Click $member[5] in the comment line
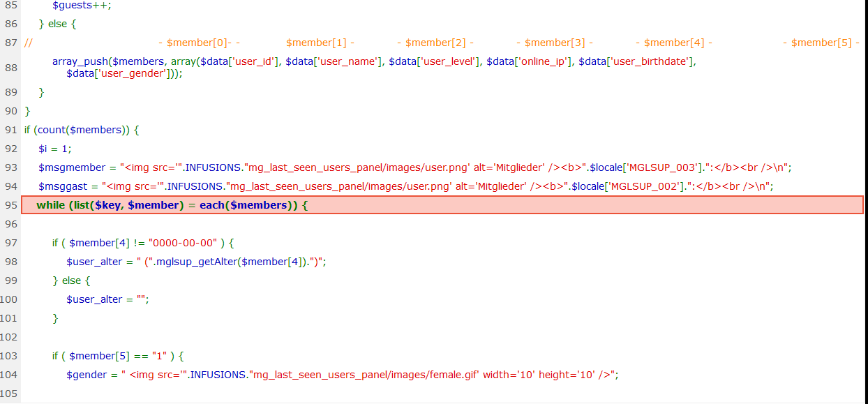This screenshot has width=868, height=404. pos(821,43)
